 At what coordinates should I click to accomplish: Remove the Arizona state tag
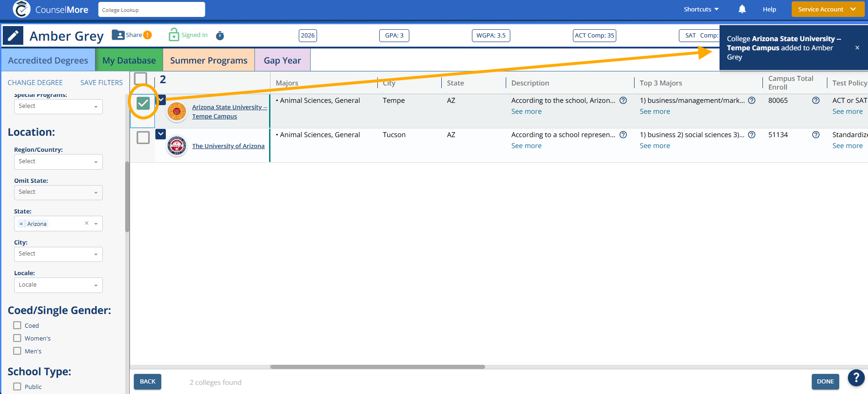point(21,224)
